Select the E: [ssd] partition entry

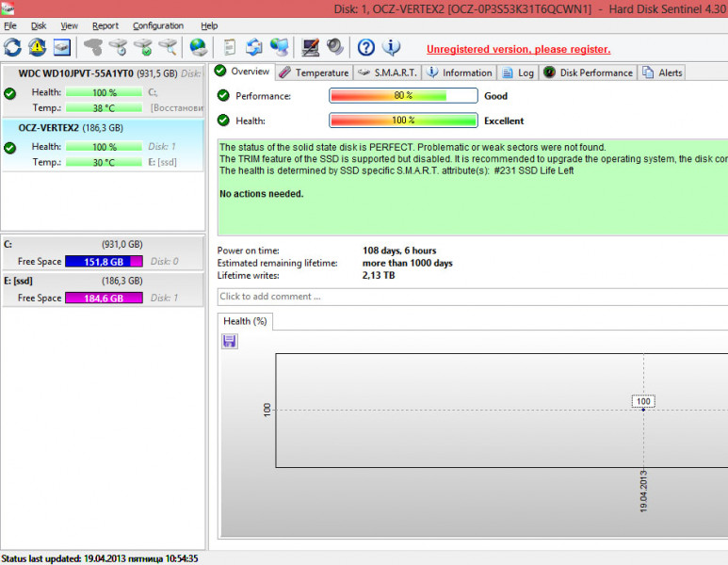coord(103,290)
